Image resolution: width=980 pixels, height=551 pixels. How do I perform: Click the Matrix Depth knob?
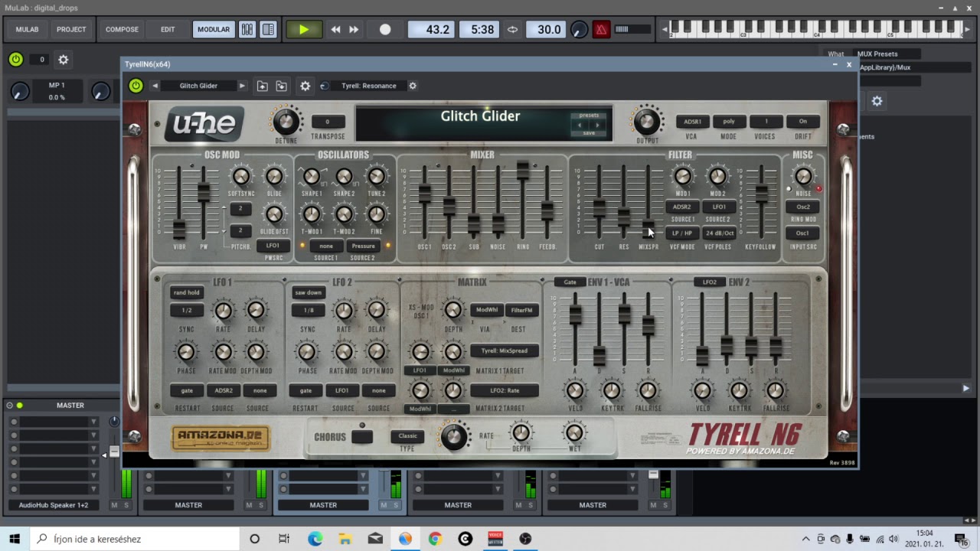(x=453, y=310)
